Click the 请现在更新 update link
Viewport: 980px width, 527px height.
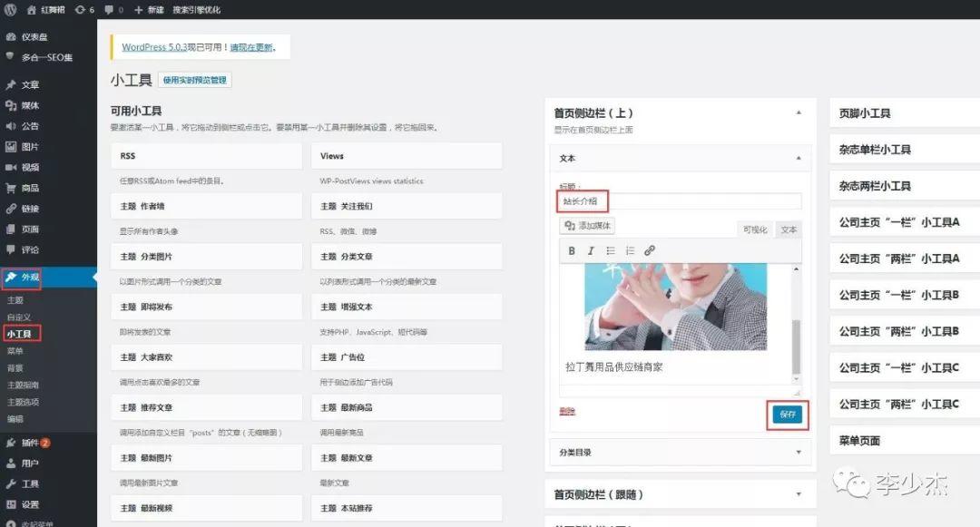[x=251, y=47]
